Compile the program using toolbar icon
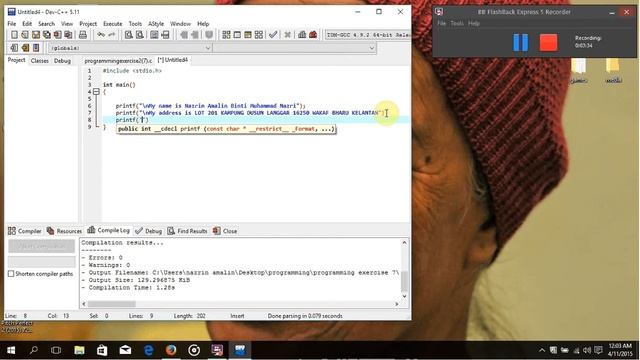 coord(226,35)
